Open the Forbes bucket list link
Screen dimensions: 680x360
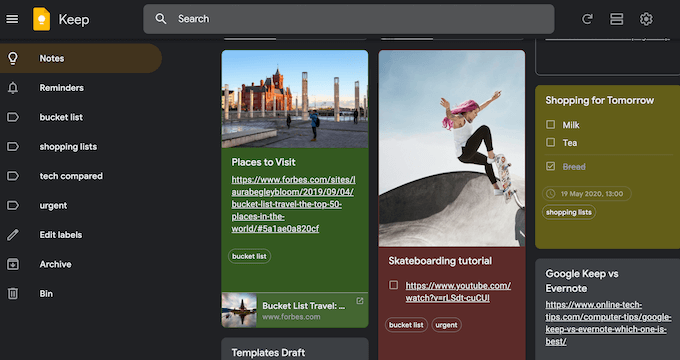pos(293,204)
